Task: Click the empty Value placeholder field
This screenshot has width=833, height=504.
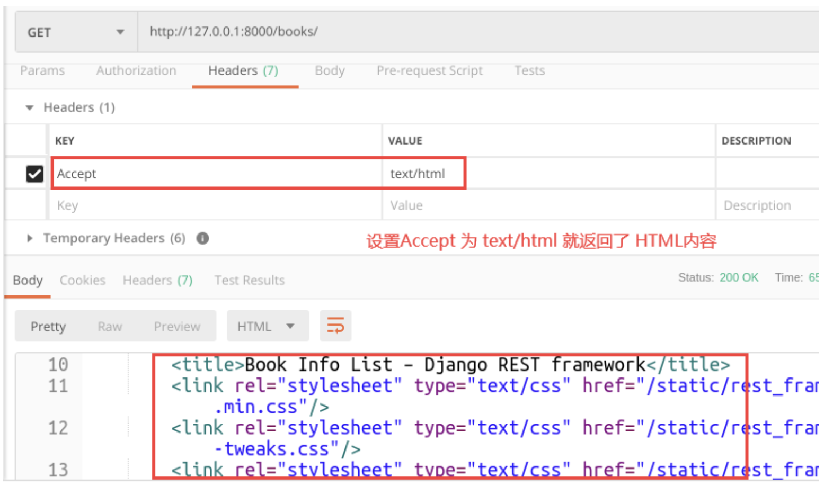Action: 548,205
